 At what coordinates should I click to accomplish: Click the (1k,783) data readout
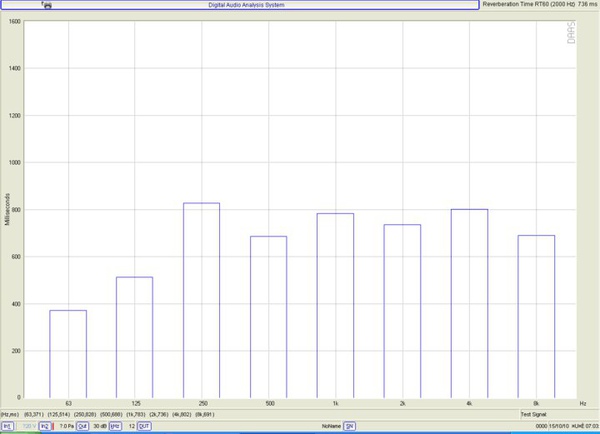[x=136, y=414]
